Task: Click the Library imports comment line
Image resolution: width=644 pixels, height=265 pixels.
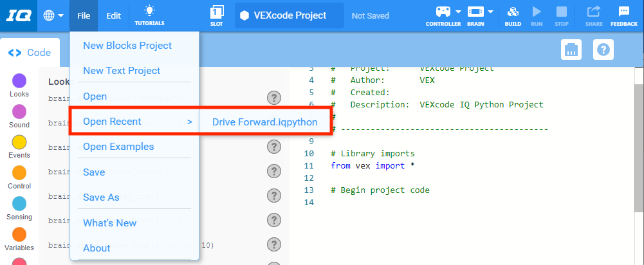Action: (x=373, y=154)
